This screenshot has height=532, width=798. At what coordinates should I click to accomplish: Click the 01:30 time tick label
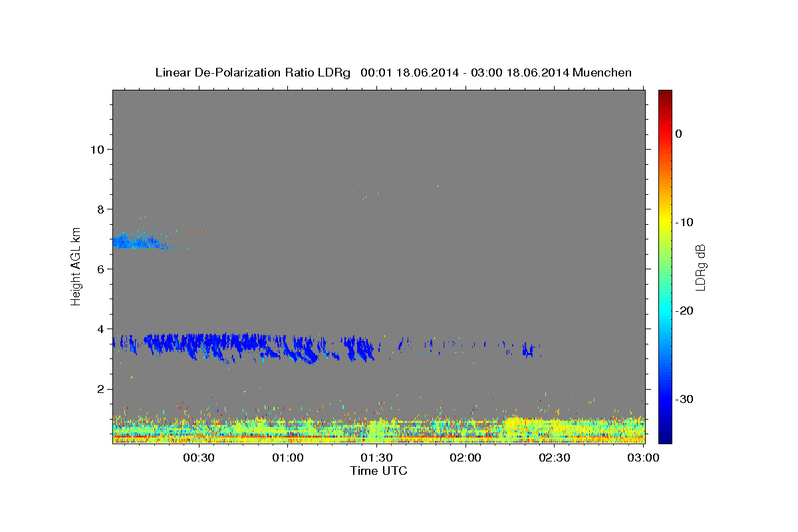(x=376, y=458)
